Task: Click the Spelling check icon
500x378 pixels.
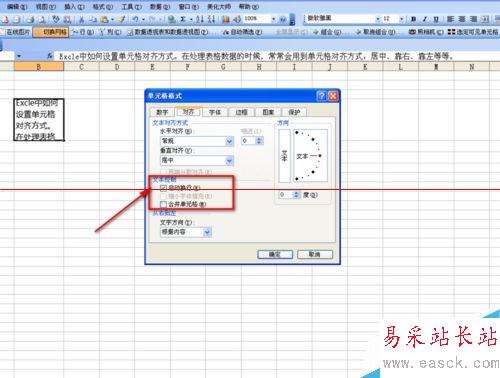Action: pyautogui.click(x=56, y=19)
